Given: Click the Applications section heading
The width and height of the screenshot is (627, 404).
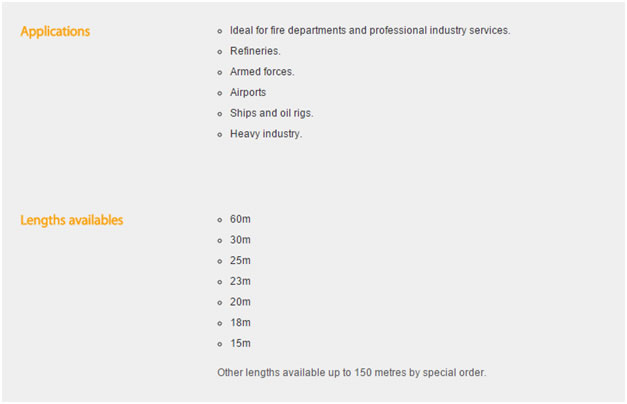Looking at the screenshot, I should [x=55, y=31].
